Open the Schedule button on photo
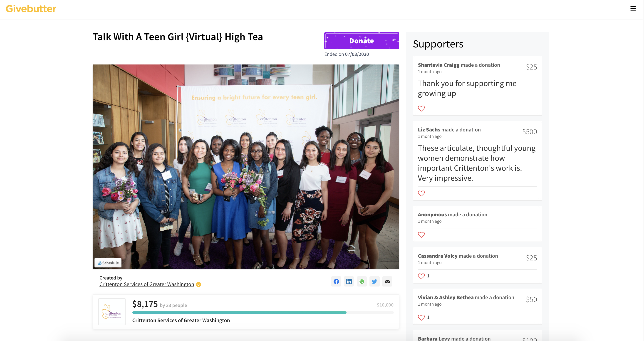Image resolution: width=644 pixels, height=341 pixels. [x=108, y=263]
